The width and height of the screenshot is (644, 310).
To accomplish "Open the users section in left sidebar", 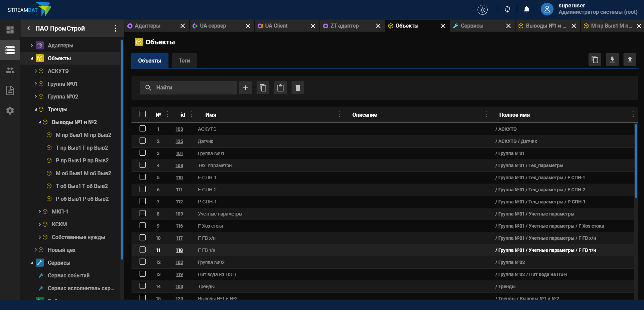I will (x=10, y=70).
